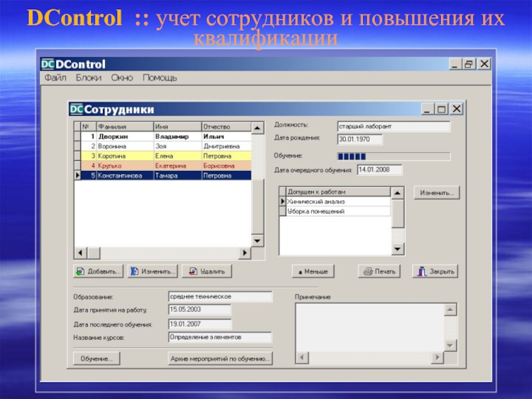Click the Изменить button below employee table

pos(153,271)
